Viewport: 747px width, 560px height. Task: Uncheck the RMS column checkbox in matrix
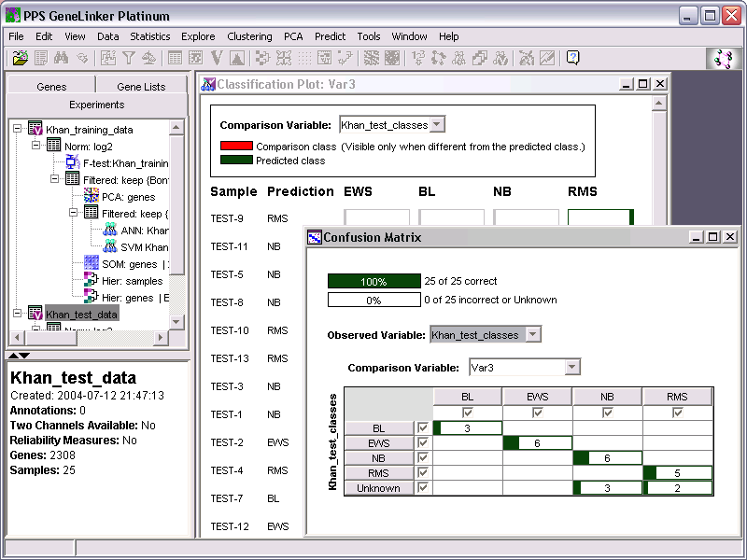(x=678, y=413)
